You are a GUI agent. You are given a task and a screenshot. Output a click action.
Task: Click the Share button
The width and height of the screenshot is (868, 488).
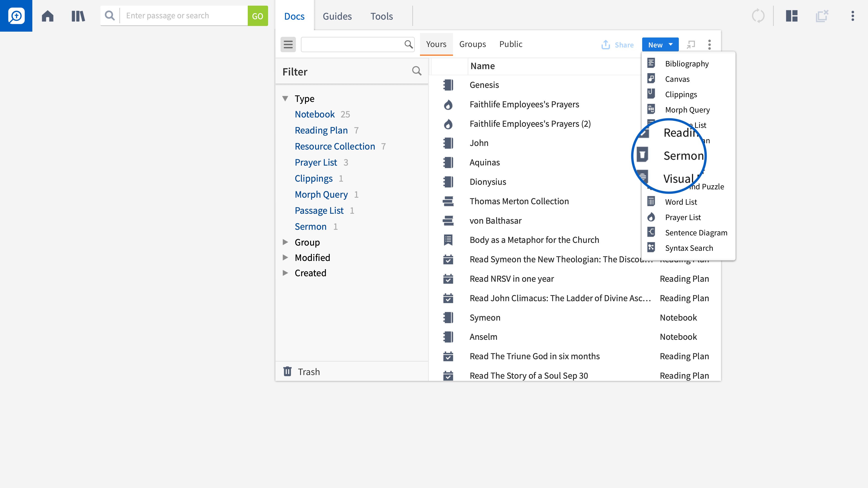(617, 45)
